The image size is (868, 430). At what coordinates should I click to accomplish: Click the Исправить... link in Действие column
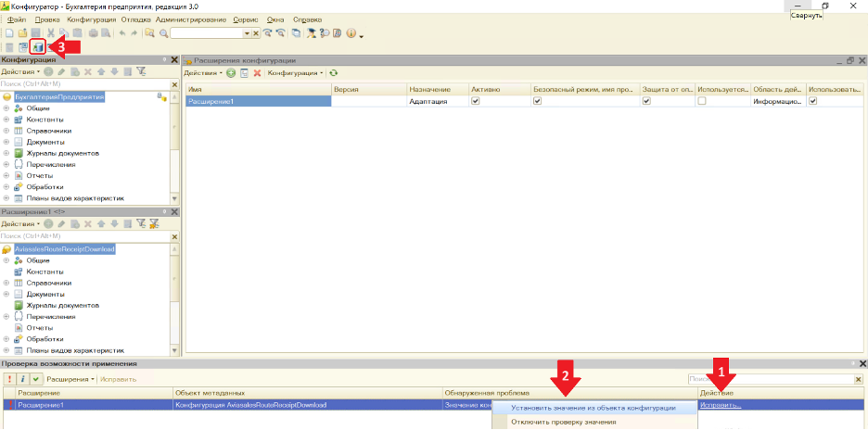(721, 405)
